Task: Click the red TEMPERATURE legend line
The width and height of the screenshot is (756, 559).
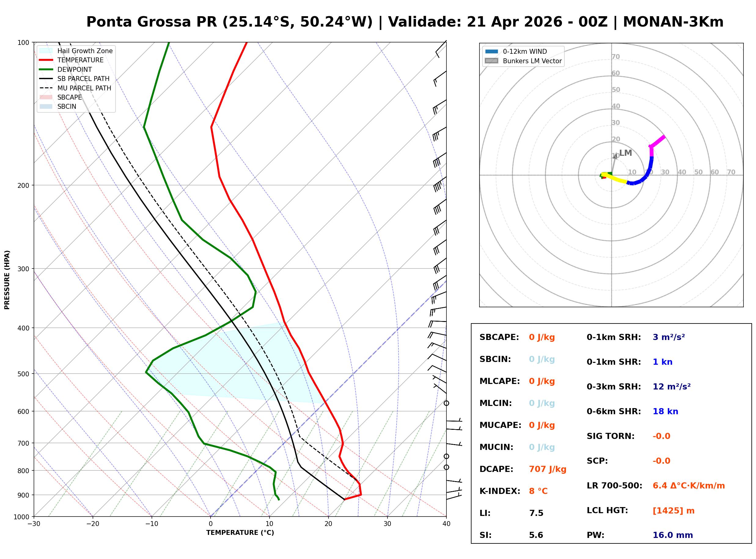Action: tap(46, 60)
